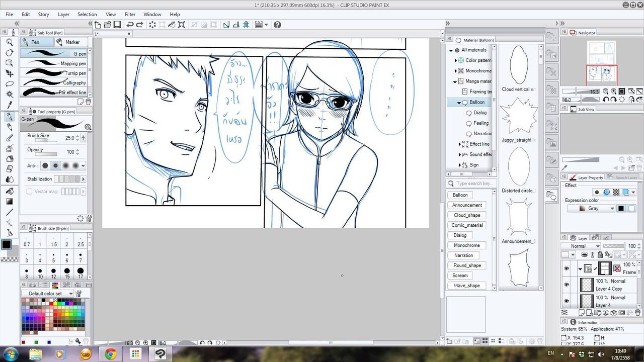644x362 pixels.
Task: Switch to the Search Layer tab
Action: (624, 177)
